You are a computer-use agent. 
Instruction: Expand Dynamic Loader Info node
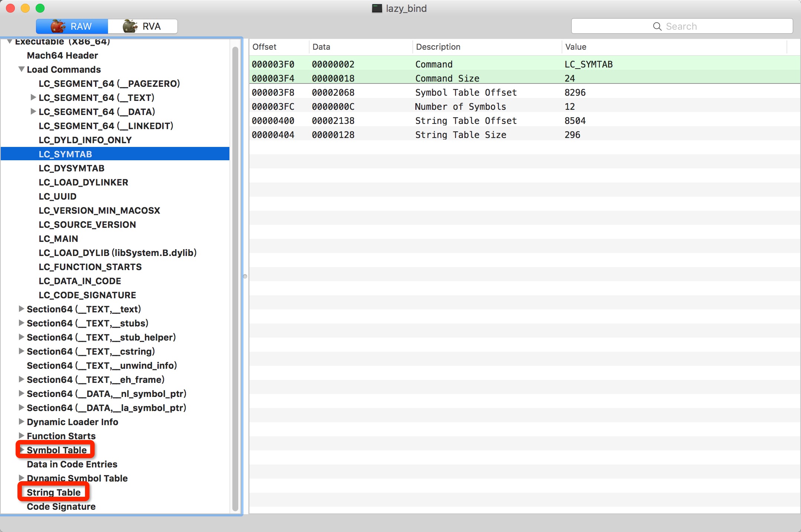click(x=21, y=422)
